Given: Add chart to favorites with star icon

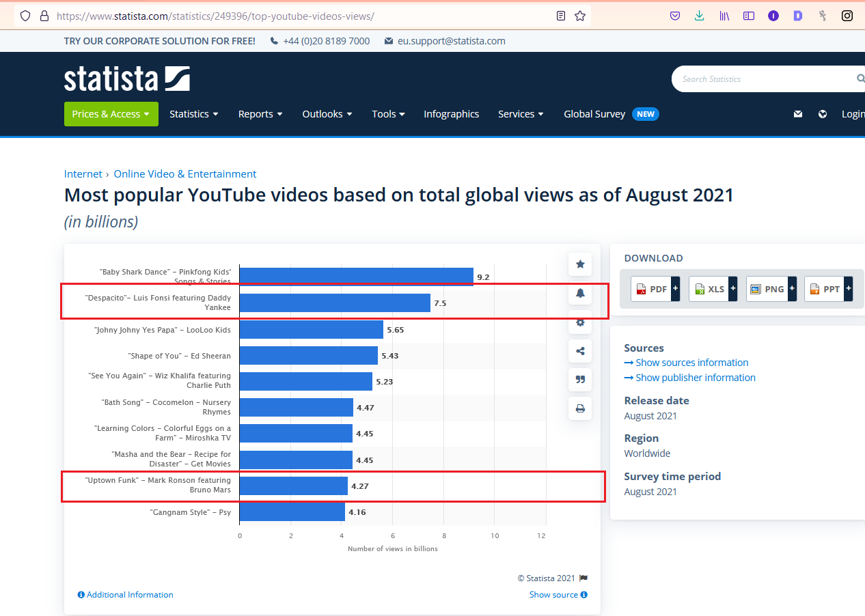Looking at the screenshot, I should [x=580, y=264].
